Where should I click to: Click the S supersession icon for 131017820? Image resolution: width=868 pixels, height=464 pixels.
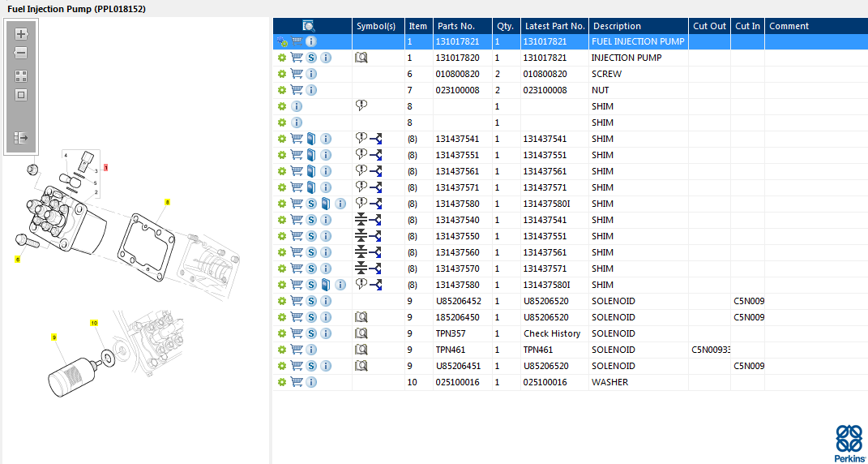(x=311, y=58)
